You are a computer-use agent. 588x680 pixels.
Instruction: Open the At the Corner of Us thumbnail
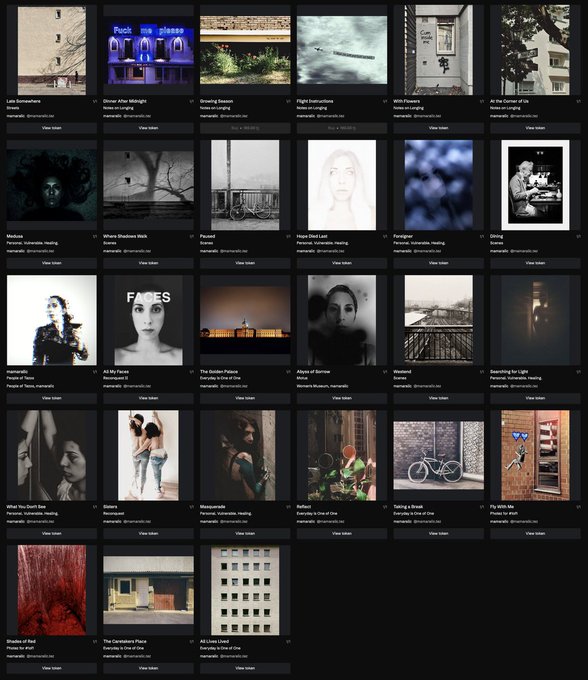pyautogui.click(x=535, y=50)
